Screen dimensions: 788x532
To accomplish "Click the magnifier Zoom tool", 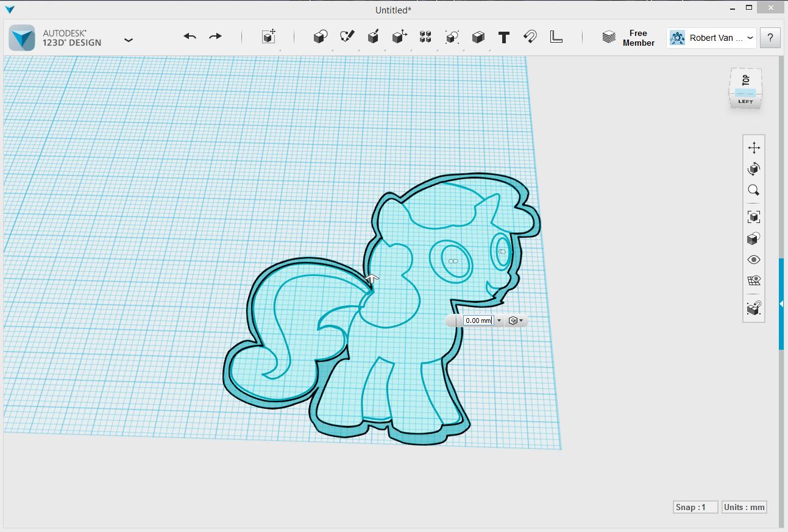I will (x=754, y=190).
